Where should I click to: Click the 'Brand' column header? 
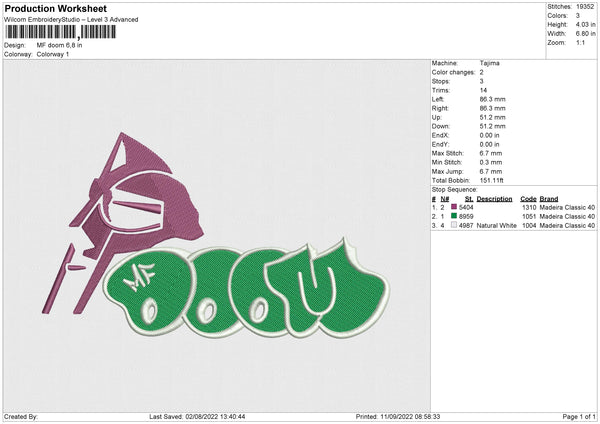tap(549, 199)
